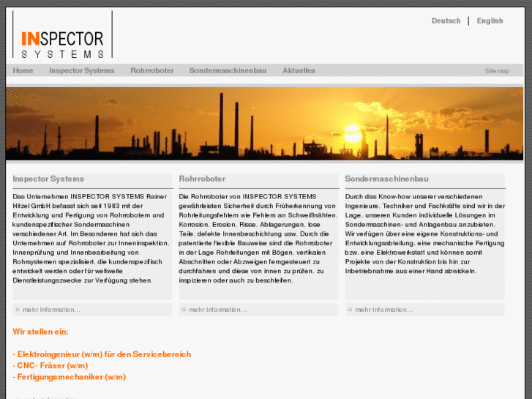Open the Rohrroboter navigation item
The height and width of the screenshot is (399, 532).
(x=152, y=70)
